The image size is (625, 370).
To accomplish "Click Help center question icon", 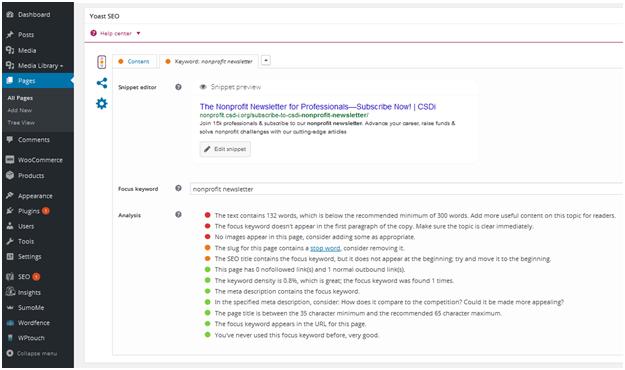I will (x=93, y=33).
